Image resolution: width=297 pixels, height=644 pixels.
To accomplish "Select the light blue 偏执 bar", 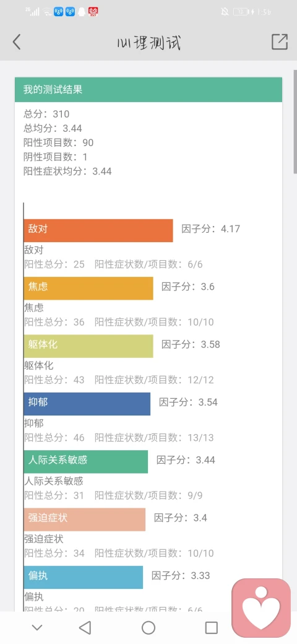I will pos(84,577).
